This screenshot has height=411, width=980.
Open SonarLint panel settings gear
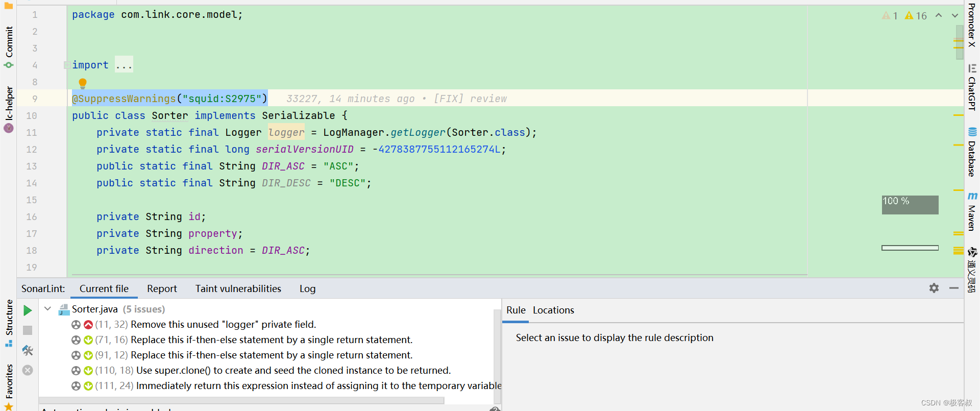(934, 288)
